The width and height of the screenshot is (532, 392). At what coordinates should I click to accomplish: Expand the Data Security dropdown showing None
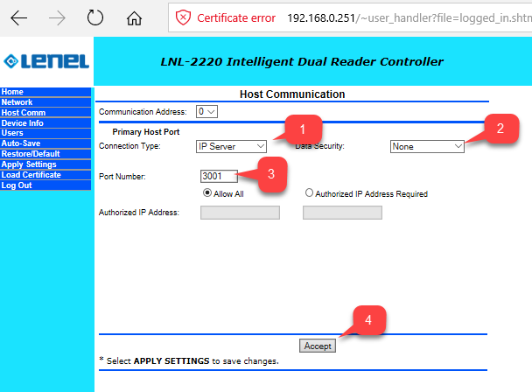coord(427,147)
